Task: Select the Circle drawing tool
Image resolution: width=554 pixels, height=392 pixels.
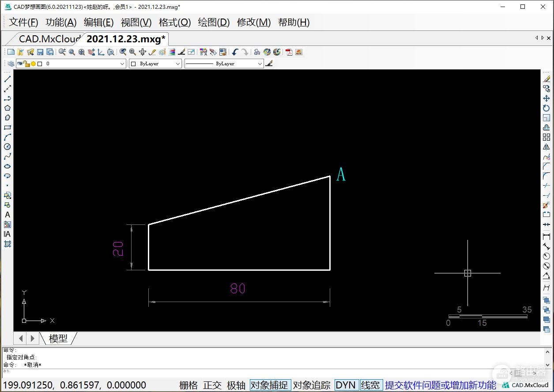Action: point(8,147)
